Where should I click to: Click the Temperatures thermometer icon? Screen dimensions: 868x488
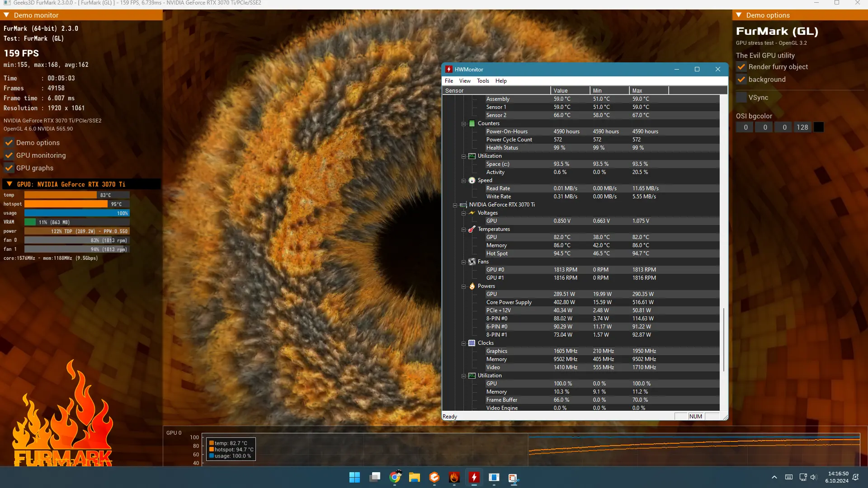coord(472,229)
